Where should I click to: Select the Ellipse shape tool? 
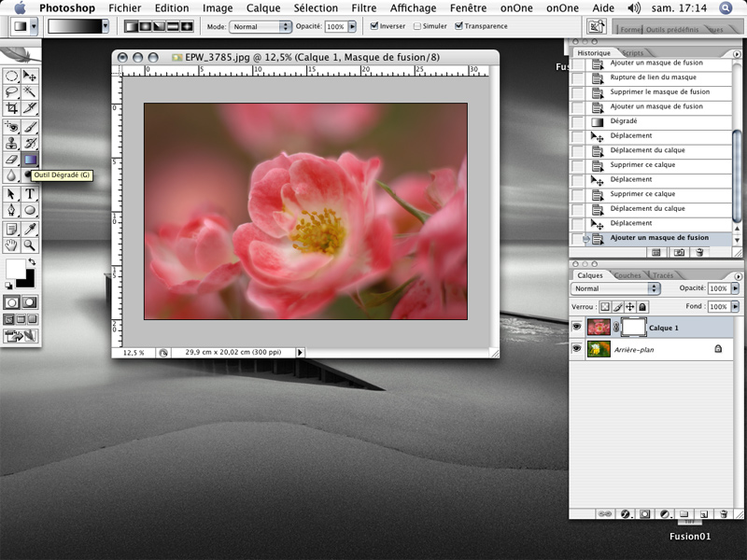click(30, 210)
